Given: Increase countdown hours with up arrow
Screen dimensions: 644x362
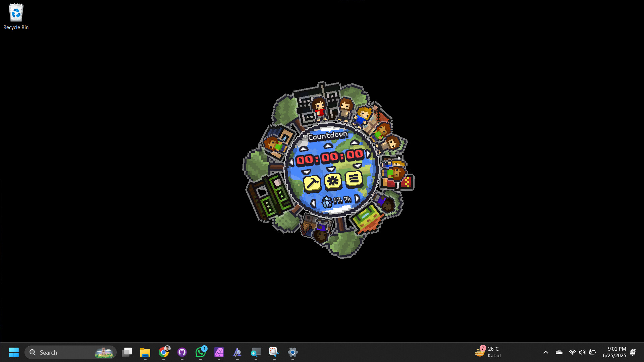Looking at the screenshot, I should tap(304, 148).
